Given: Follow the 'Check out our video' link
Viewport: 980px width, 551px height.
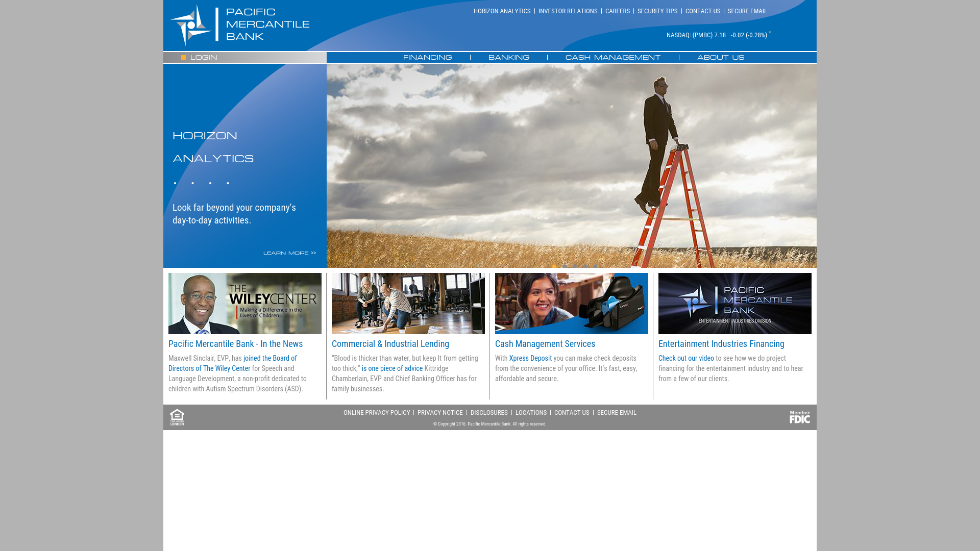Looking at the screenshot, I should coord(686,358).
